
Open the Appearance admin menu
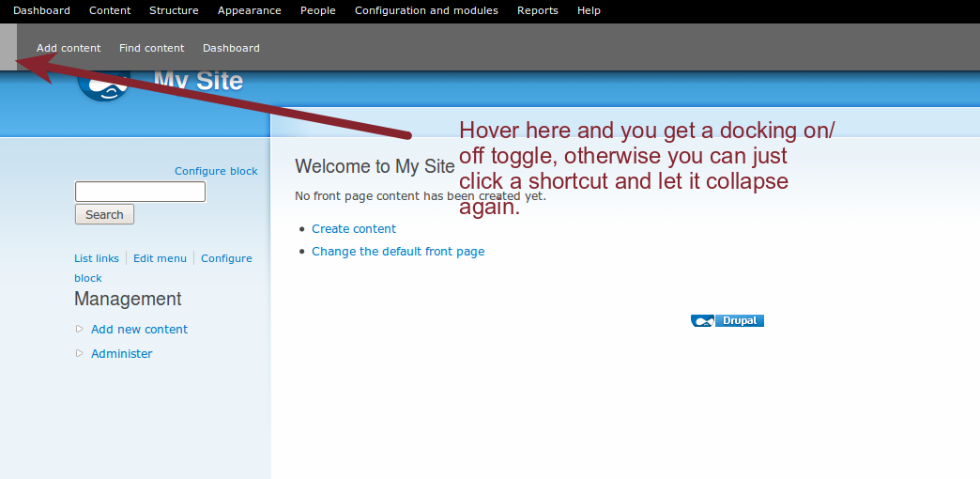tap(250, 10)
